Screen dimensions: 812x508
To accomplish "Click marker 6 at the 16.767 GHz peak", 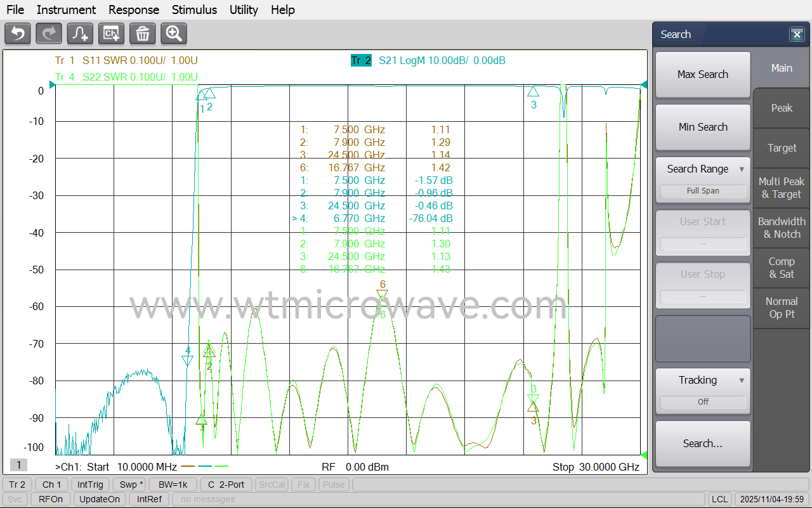I will point(382,295).
